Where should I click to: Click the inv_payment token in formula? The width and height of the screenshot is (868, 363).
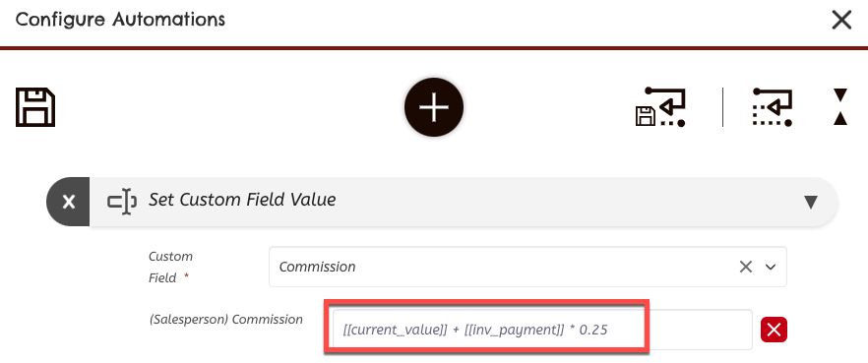(x=515, y=331)
